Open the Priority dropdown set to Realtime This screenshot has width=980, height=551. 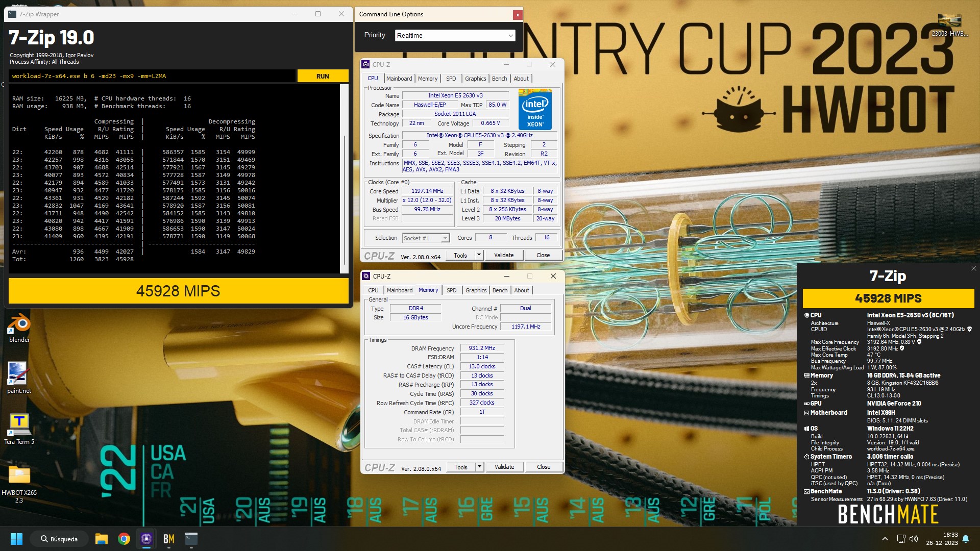click(455, 35)
